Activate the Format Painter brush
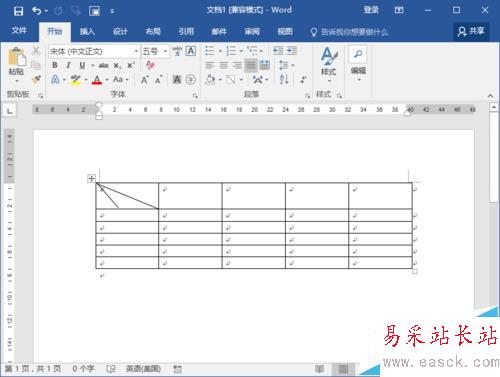 tap(36, 79)
